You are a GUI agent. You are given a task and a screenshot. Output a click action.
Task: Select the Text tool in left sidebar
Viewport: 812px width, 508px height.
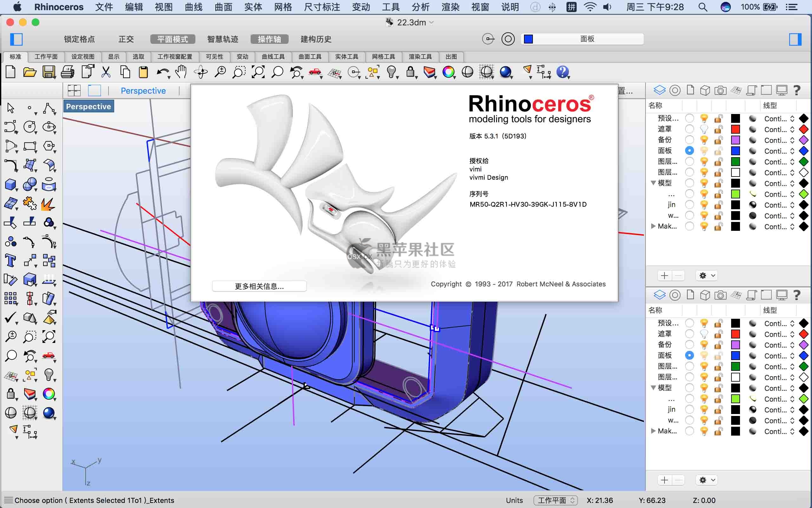[x=11, y=260]
